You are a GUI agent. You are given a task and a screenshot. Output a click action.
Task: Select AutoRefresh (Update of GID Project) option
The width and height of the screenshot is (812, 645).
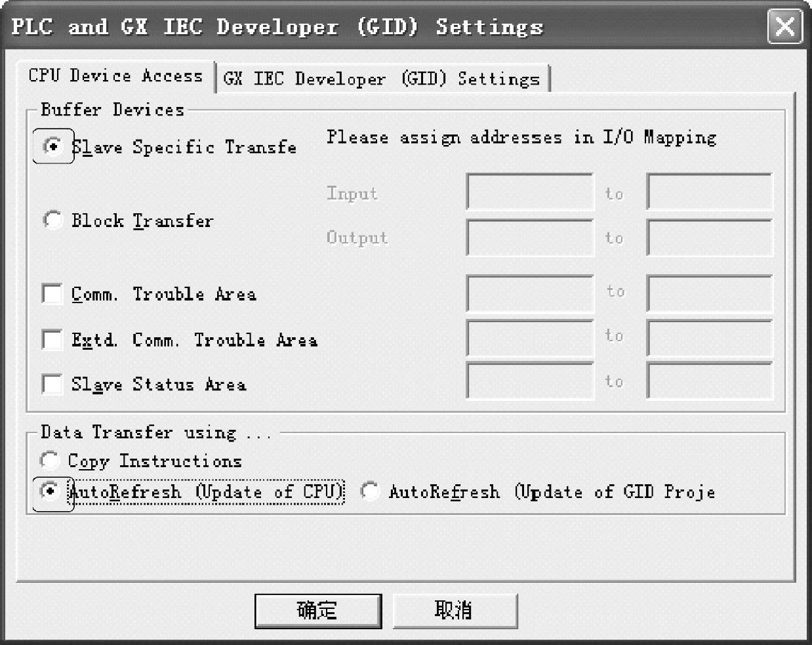[370, 491]
